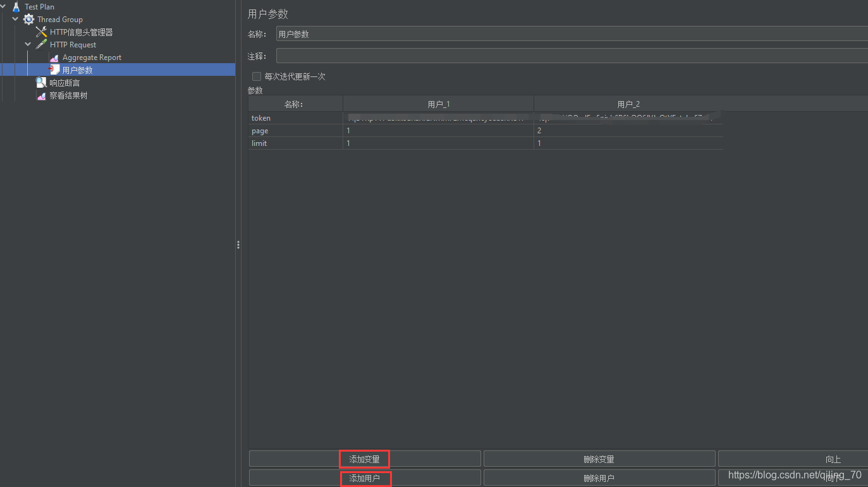Viewport: 868px width, 487px height.
Task: Select the token value for 用户_1
Action: point(438,118)
